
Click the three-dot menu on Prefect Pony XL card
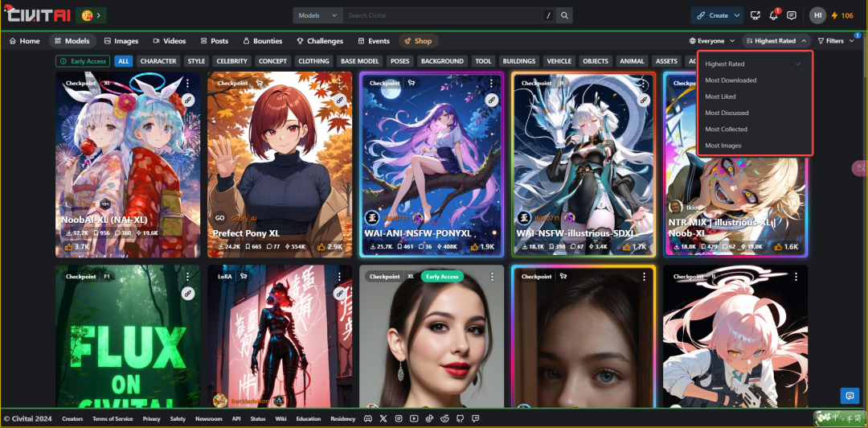click(x=340, y=83)
